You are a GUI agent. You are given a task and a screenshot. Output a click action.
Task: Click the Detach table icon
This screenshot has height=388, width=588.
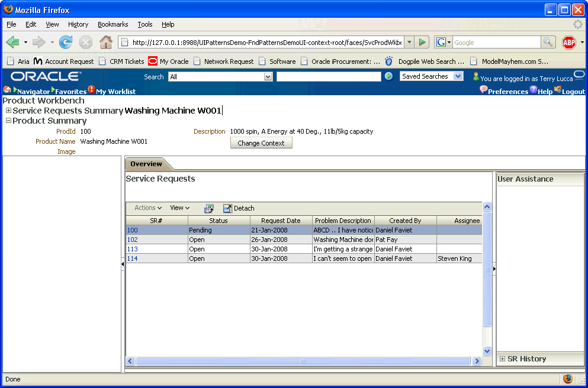click(x=227, y=208)
